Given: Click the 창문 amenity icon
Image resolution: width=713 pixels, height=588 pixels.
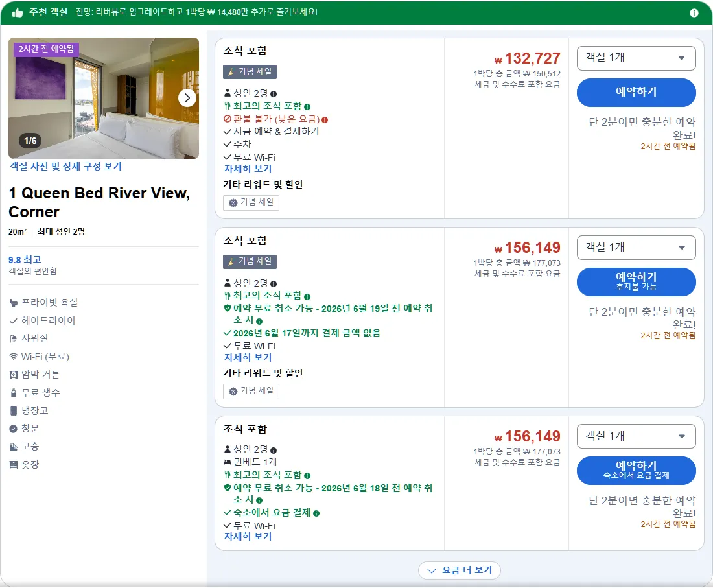Looking at the screenshot, I should click(14, 429).
